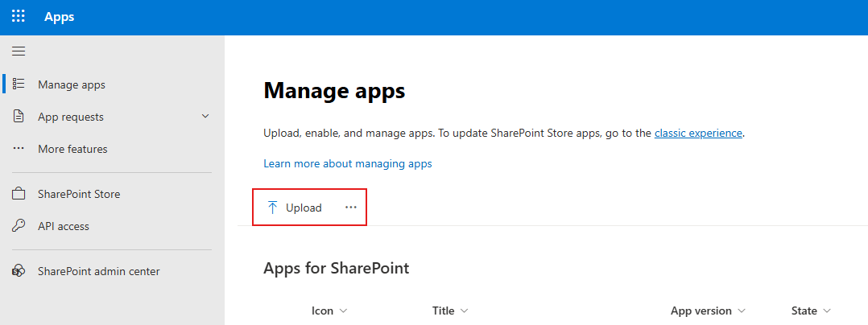868x325 pixels.
Task: Open the State column dropdown arrow
Action: point(827,311)
